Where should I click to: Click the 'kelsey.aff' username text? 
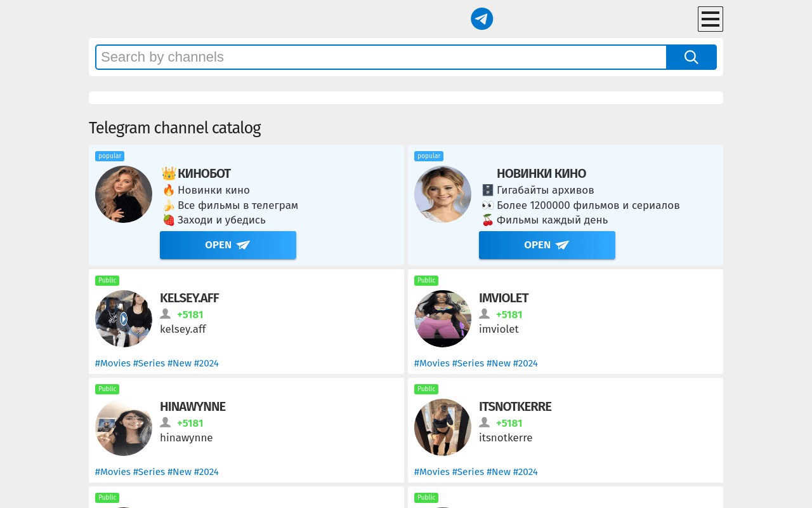[183, 329]
